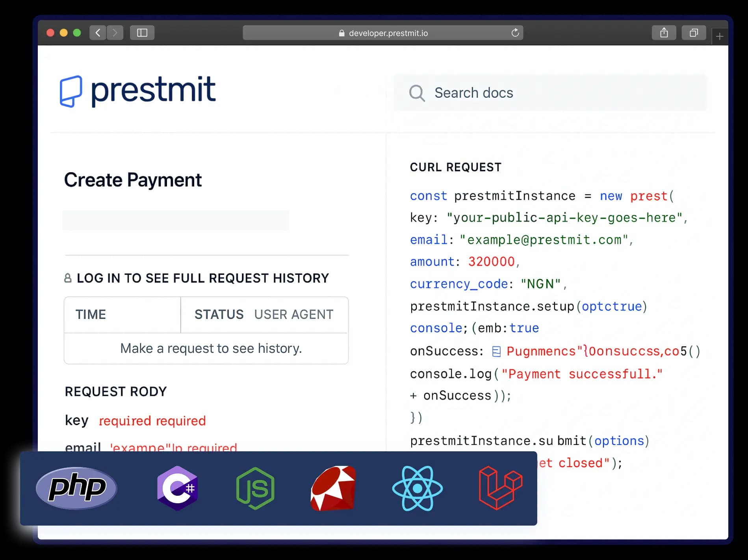
Task: Click the PHP language icon
Action: click(x=76, y=488)
